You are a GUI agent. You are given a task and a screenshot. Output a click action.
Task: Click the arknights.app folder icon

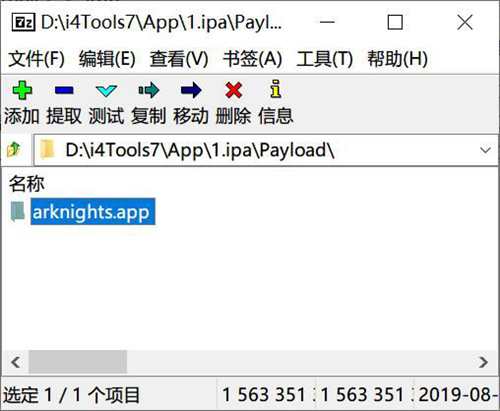point(18,212)
